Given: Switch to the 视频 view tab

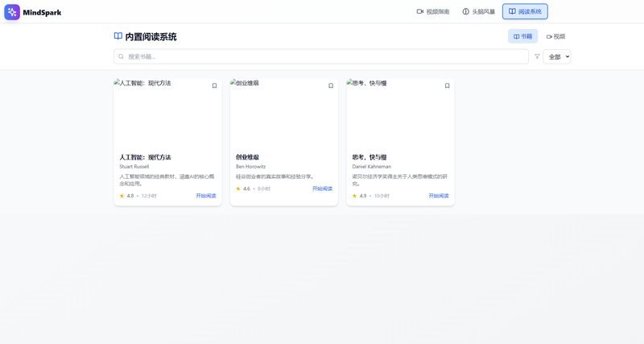Looking at the screenshot, I should click(x=555, y=36).
